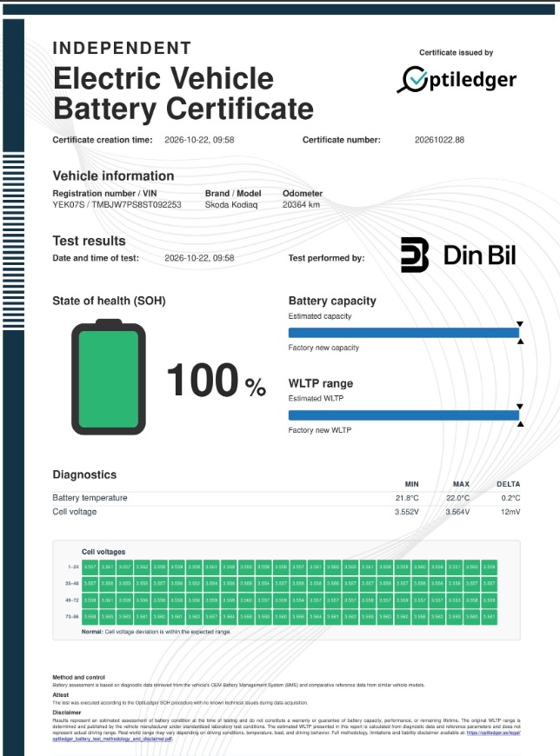Click the 'Normal:' cell voltage deviation note
This screenshot has height=756, width=560.
click(x=156, y=632)
